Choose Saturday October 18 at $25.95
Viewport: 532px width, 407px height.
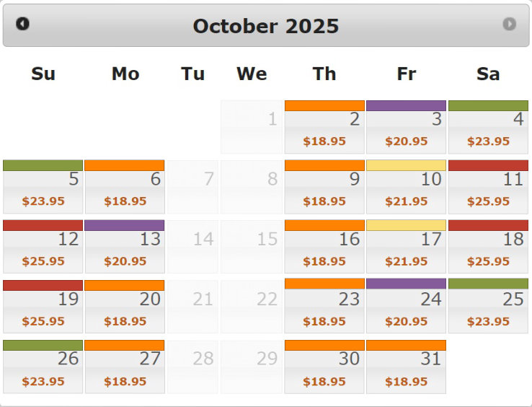click(x=488, y=247)
